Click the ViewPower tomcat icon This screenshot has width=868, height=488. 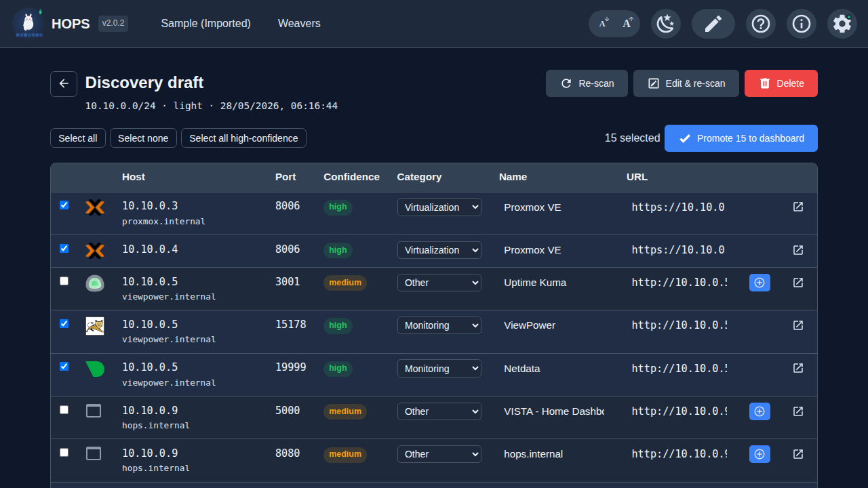pyautogui.click(x=95, y=326)
